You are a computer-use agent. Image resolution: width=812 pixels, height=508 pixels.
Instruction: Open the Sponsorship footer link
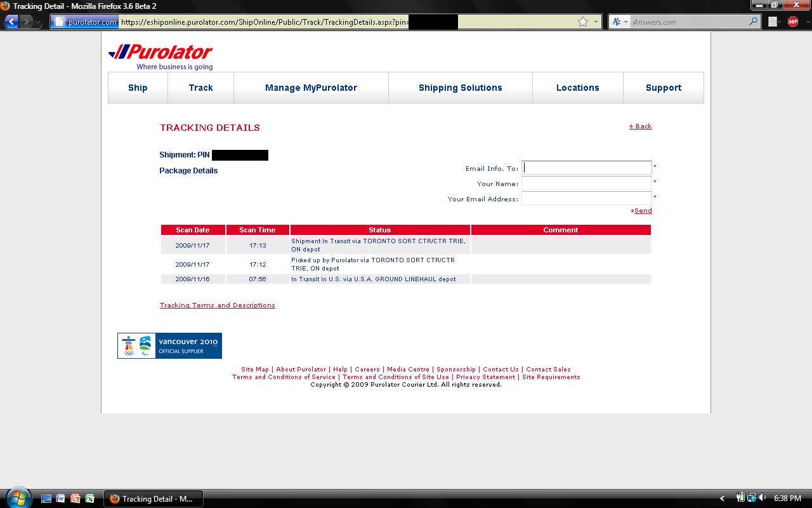click(456, 369)
